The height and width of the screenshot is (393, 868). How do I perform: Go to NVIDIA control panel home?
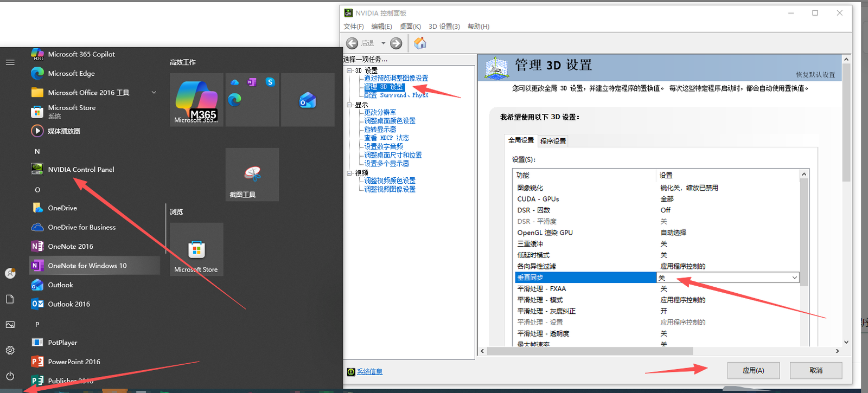pyautogui.click(x=420, y=43)
